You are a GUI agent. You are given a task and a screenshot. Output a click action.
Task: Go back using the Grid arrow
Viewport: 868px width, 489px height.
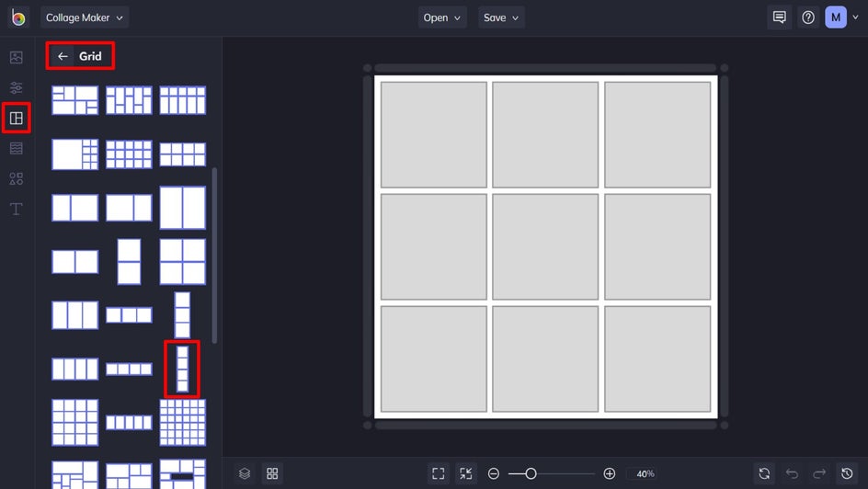[x=63, y=56]
